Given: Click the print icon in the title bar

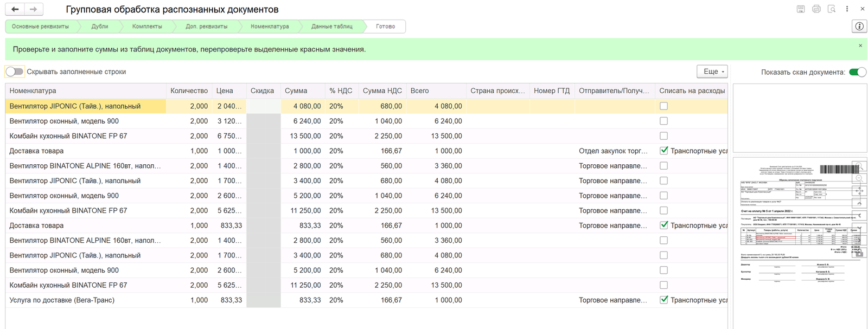Looking at the screenshot, I should point(816,9).
